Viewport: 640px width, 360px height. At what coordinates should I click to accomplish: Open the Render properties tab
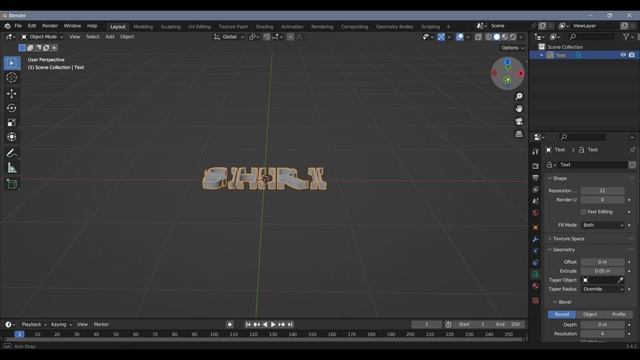[x=536, y=166]
